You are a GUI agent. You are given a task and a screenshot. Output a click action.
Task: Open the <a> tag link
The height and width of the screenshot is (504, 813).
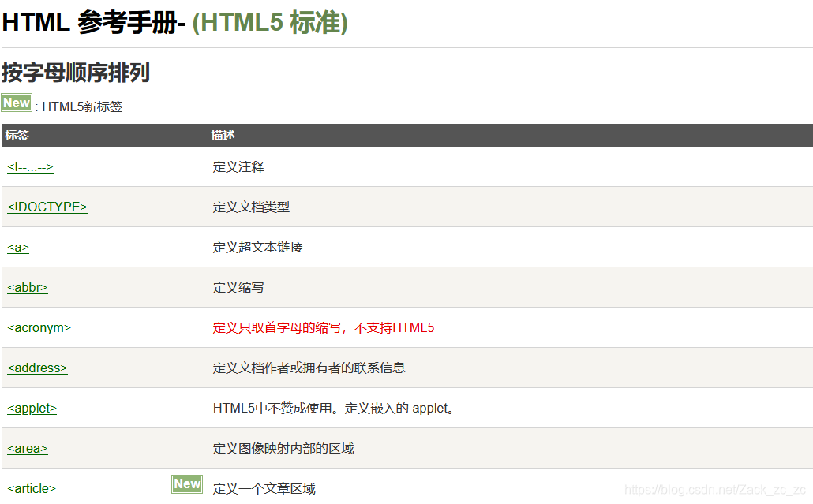pyautogui.click(x=18, y=247)
